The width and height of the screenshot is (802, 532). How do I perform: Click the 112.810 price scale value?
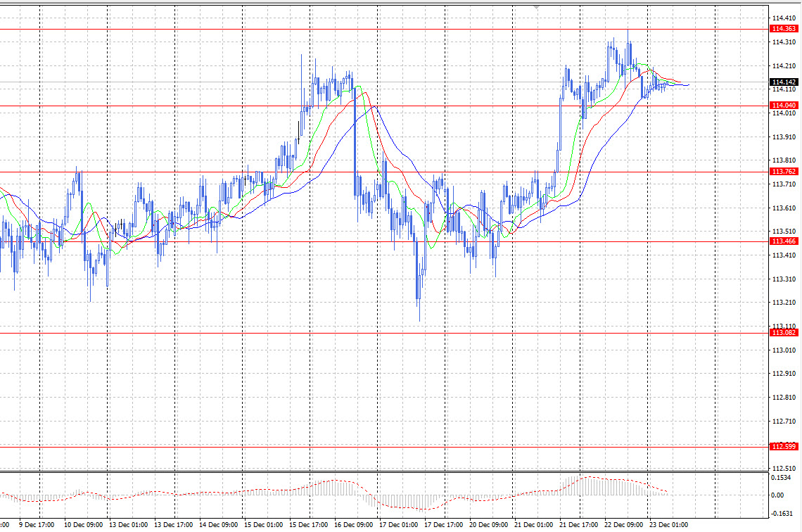[x=784, y=398]
